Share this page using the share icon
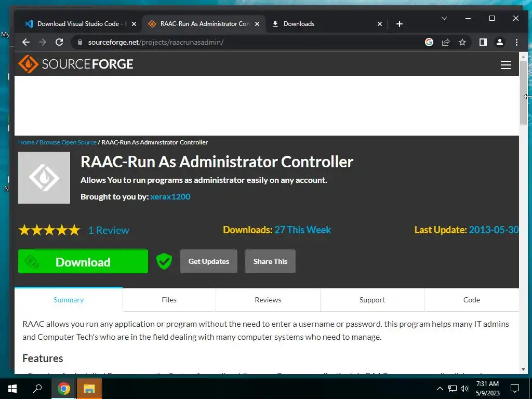 445,42
